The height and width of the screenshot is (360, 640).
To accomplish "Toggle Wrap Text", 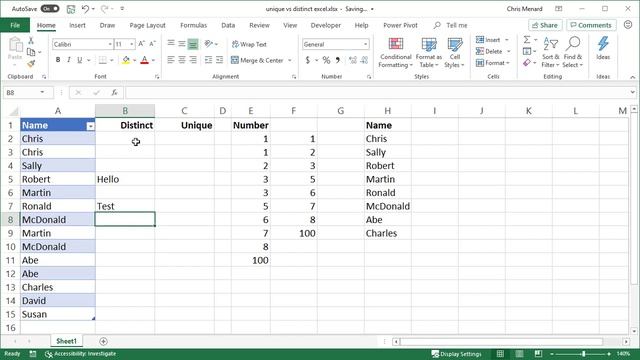I will [249, 44].
